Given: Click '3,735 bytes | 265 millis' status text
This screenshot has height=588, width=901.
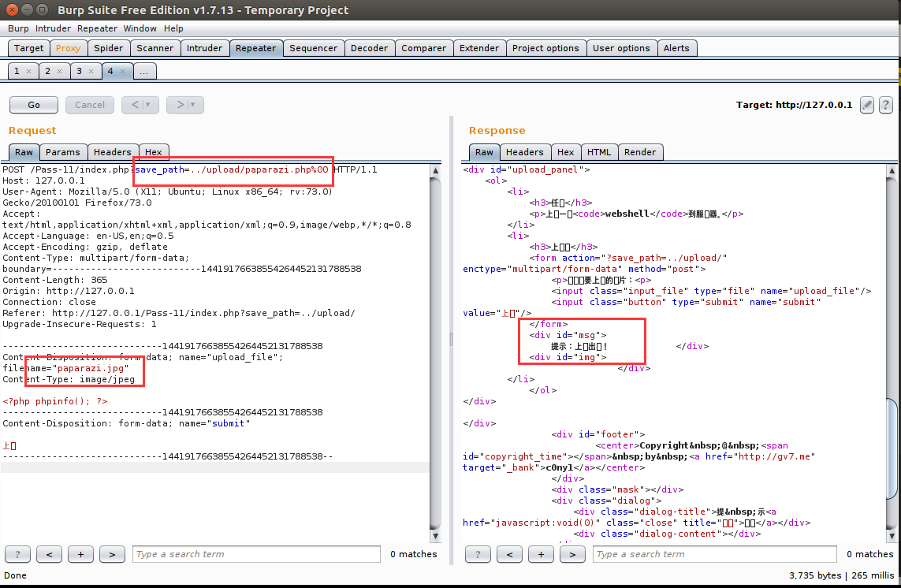Looking at the screenshot, I should (841, 575).
